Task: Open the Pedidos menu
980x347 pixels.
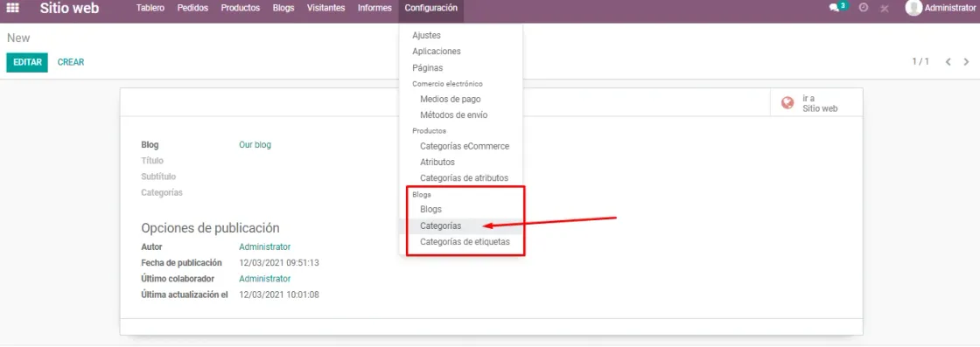Action: [192, 8]
